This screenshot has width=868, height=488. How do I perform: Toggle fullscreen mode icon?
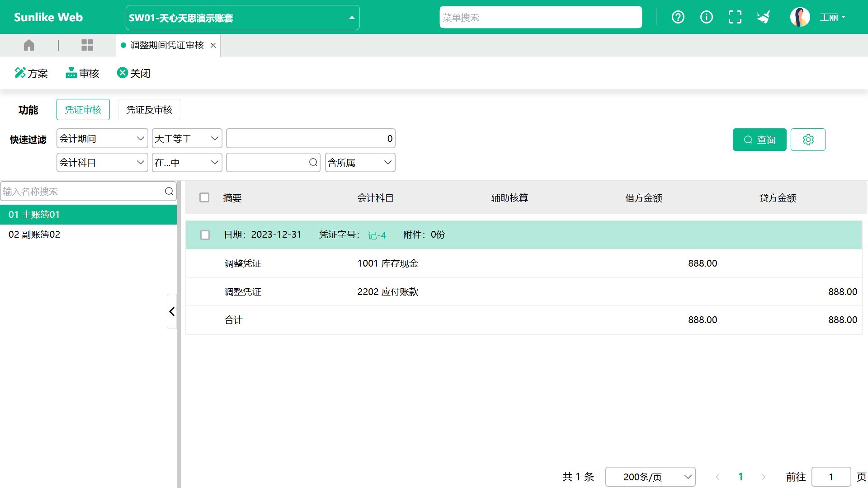click(735, 17)
